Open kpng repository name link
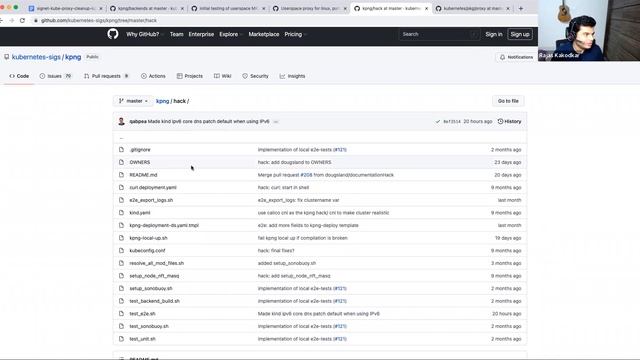 73,57
